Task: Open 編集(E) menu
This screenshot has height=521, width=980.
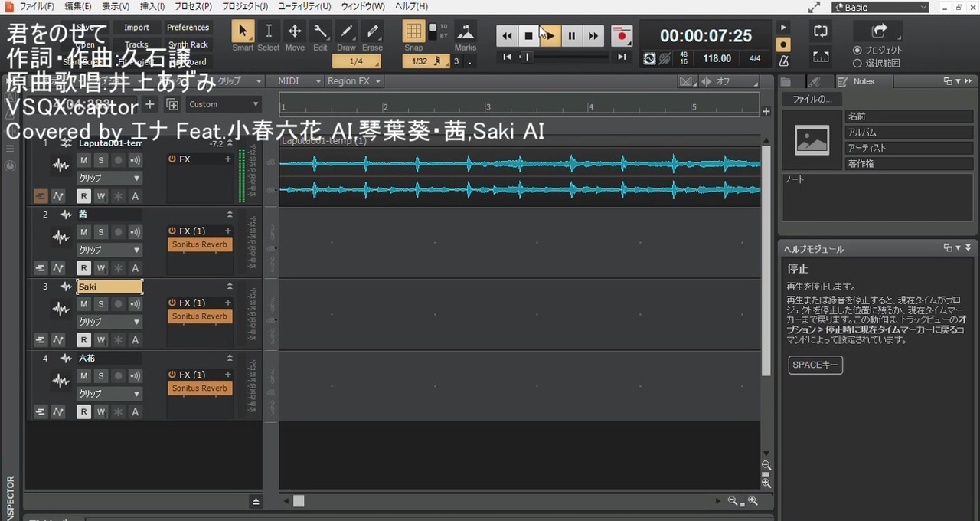Action: 78,6
